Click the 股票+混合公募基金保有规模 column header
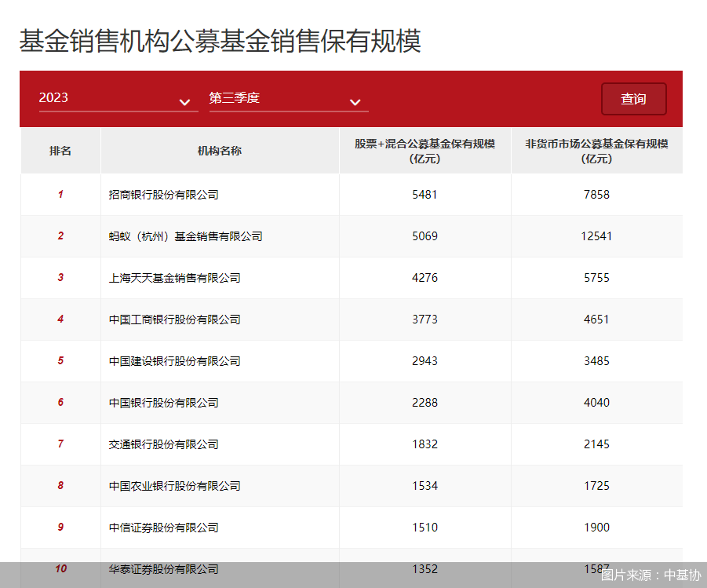The height and width of the screenshot is (588, 707). tap(425, 151)
